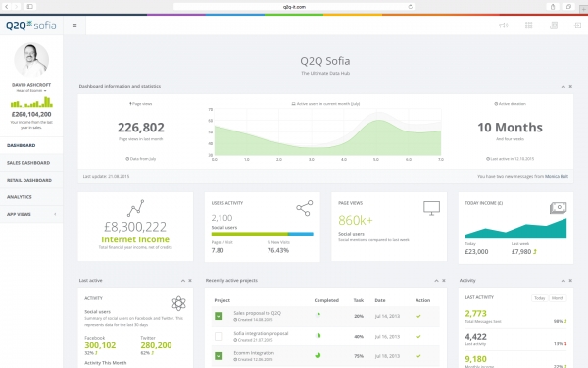Click the monitor icon in Page Views card

[x=431, y=208]
